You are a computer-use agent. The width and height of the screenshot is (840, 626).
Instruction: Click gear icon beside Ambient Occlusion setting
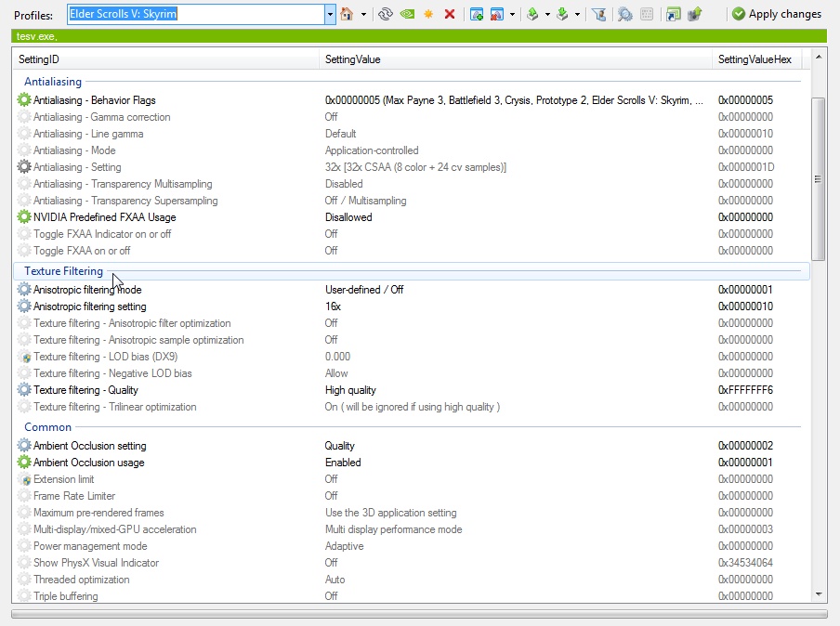pyautogui.click(x=24, y=445)
